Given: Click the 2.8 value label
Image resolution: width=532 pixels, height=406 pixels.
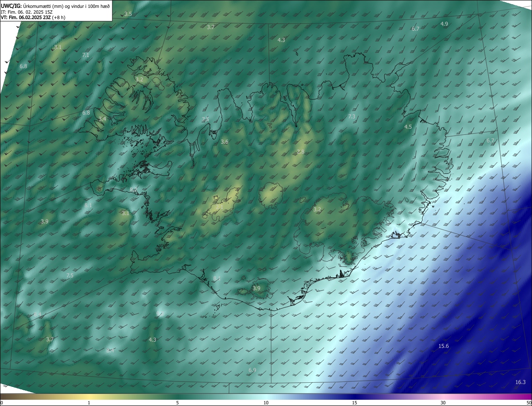Looking at the screenshot, I should 300,152.
